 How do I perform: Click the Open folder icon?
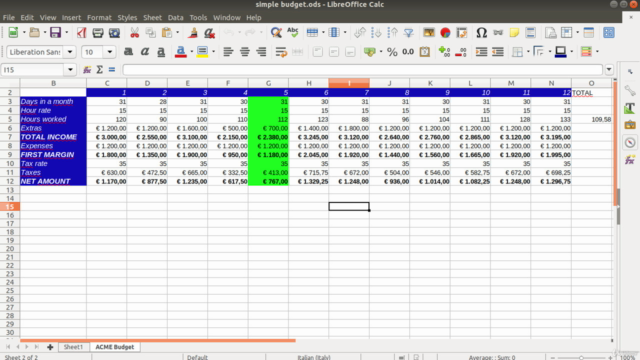[x=35, y=33]
